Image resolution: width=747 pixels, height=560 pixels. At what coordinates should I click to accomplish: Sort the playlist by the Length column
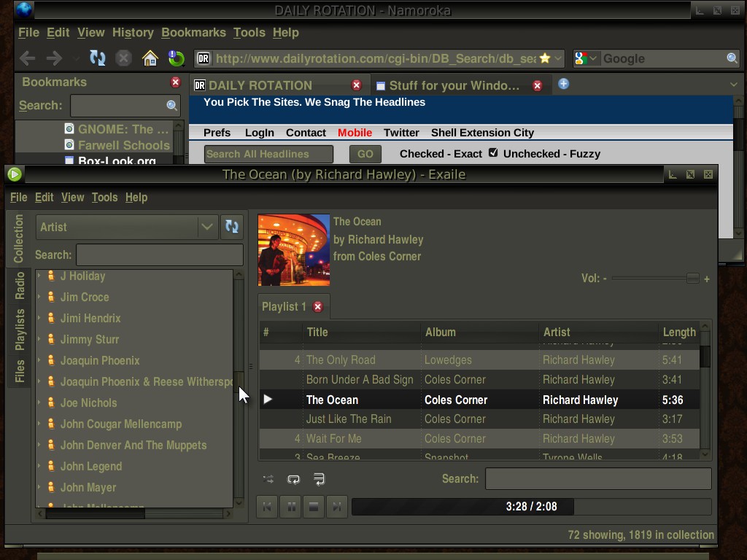[x=679, y=332]
